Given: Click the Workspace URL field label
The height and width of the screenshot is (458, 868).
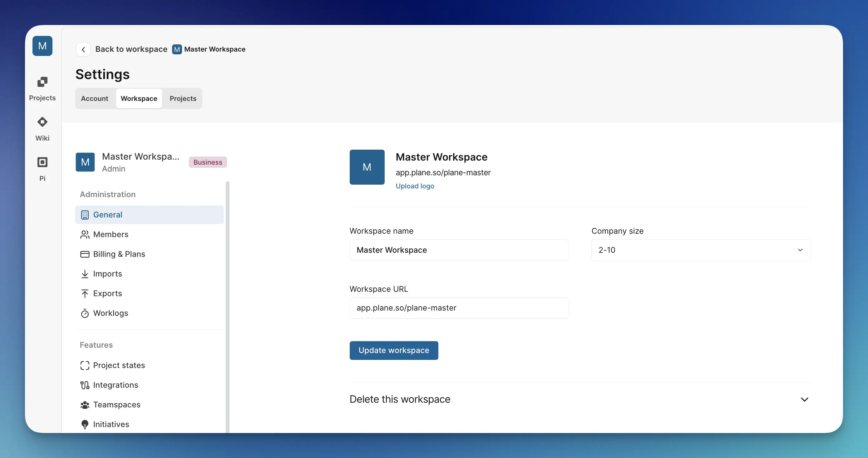Looking at the screenshot, I should click(x=379, y=289).
